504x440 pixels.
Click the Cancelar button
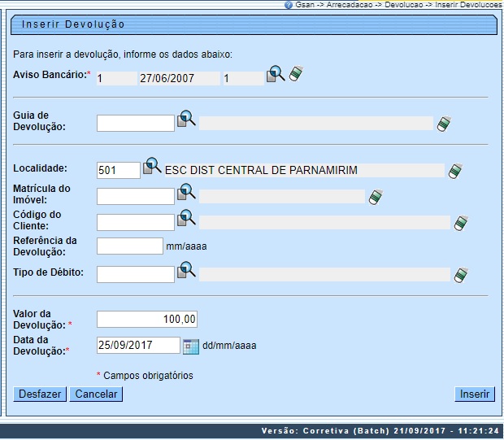click(96, 394)
